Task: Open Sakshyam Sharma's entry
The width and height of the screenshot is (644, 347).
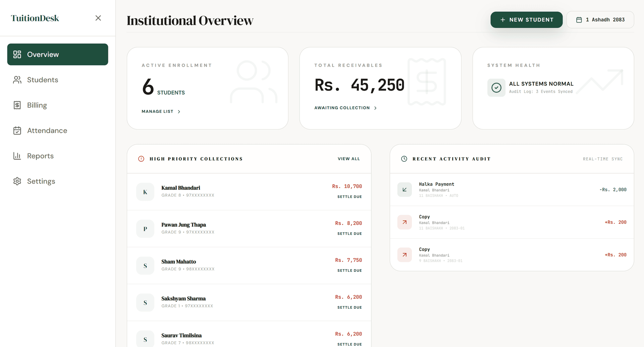Action: coord(249,302)
